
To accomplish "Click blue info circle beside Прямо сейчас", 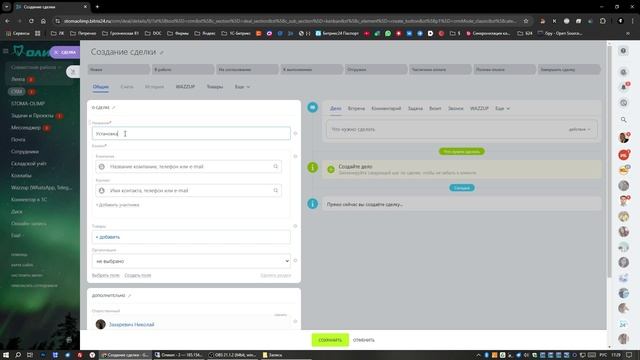I will (313, 204).
